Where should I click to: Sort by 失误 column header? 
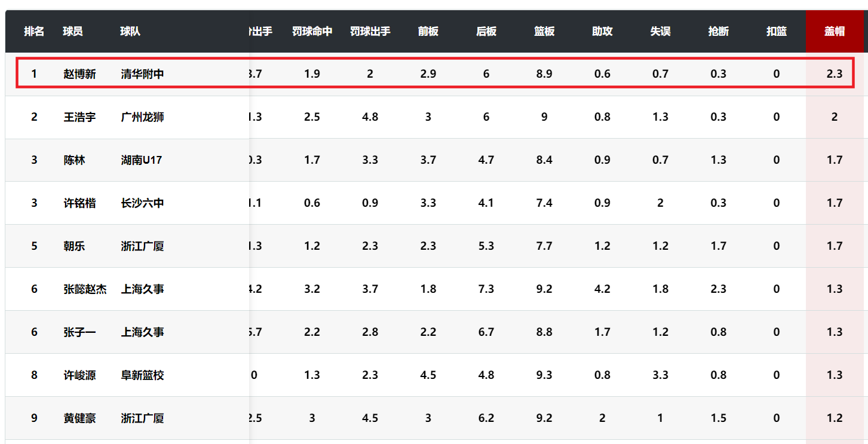[660, 32]
